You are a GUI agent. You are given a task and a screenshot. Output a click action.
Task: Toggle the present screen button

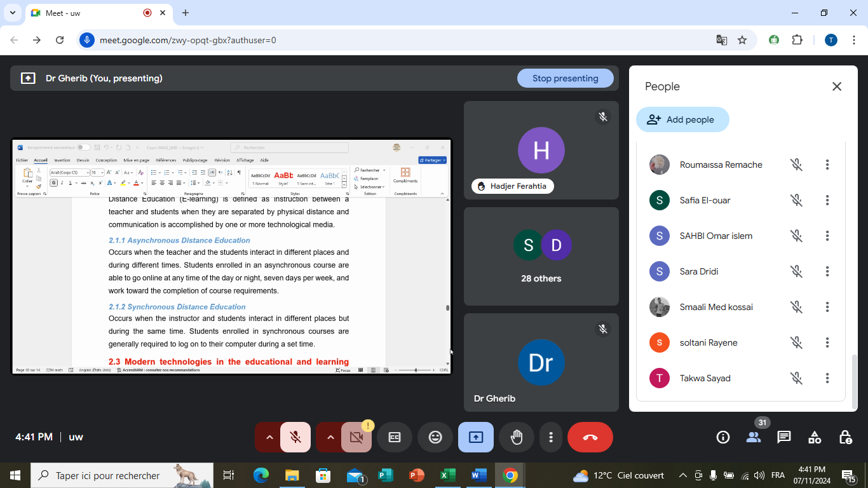click(x=476, y=437)
